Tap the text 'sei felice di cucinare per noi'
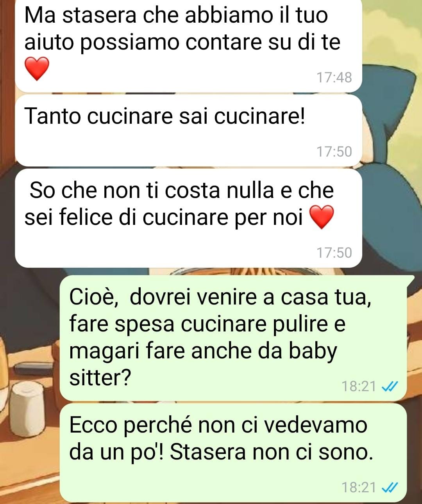This screenshot has height=504, width=422. click(163, 217)
